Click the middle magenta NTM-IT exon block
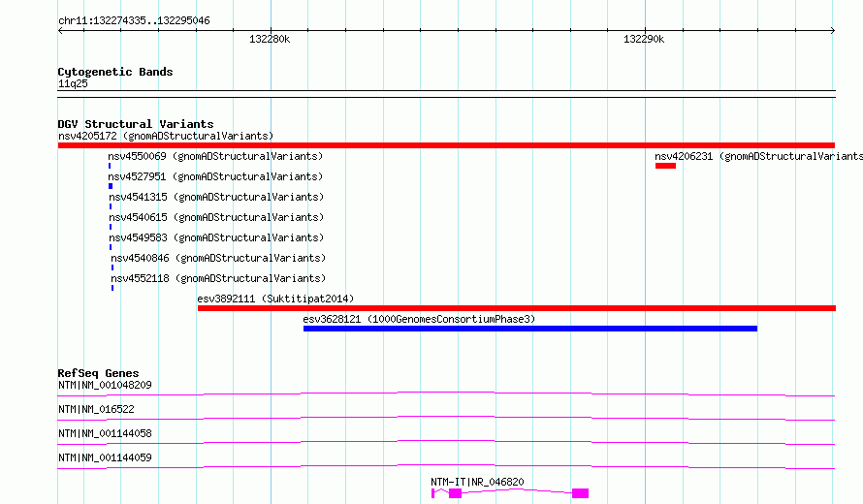Viewport: 863px width, 504px height. tap(455, 493)
